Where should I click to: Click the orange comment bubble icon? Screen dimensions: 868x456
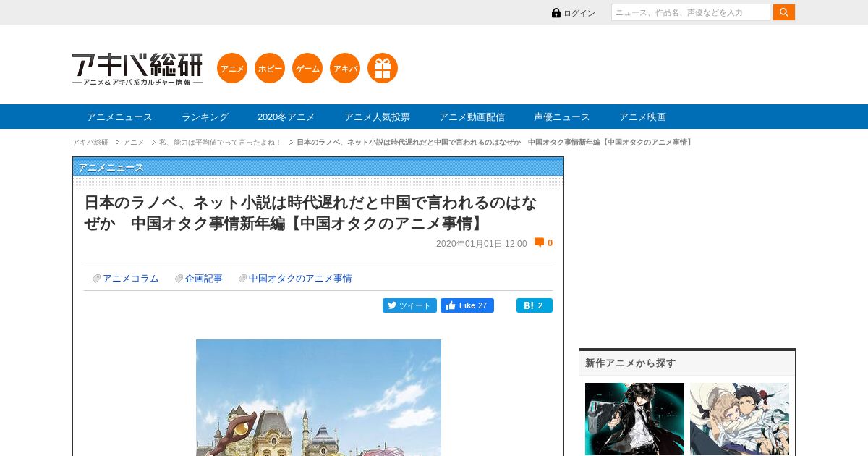pyautogui.click(x=539, y=242)
